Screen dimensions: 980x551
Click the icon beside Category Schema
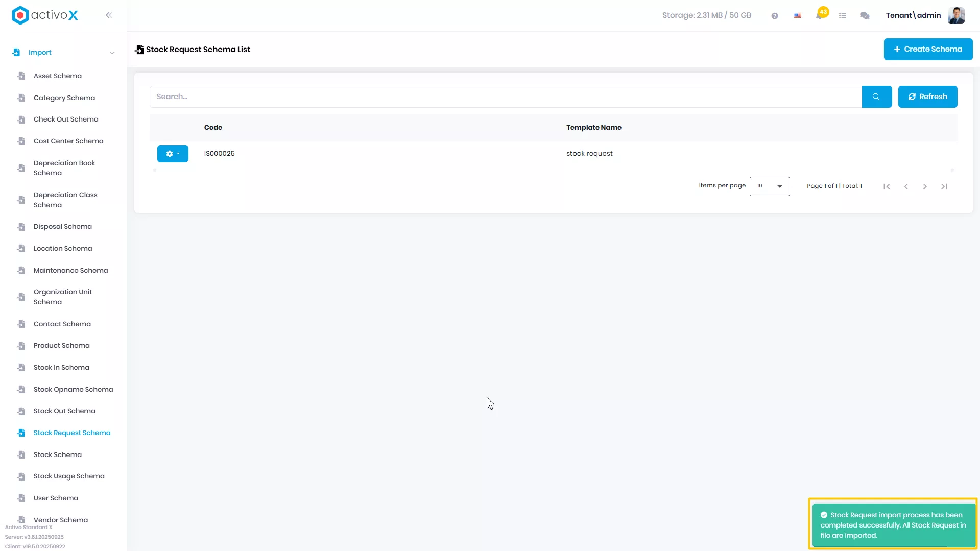click(x=21, y=98)
